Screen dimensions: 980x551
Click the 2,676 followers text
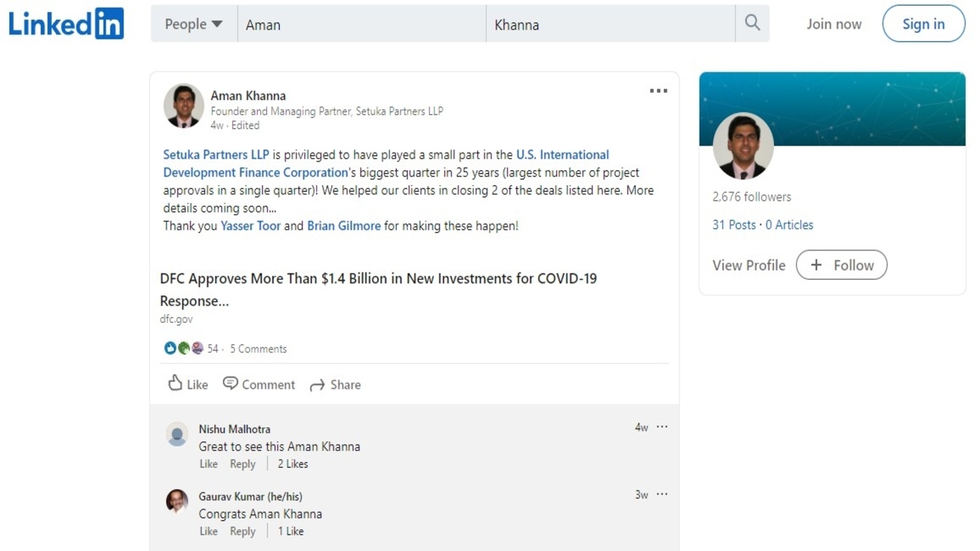click(x=752, y=197)
